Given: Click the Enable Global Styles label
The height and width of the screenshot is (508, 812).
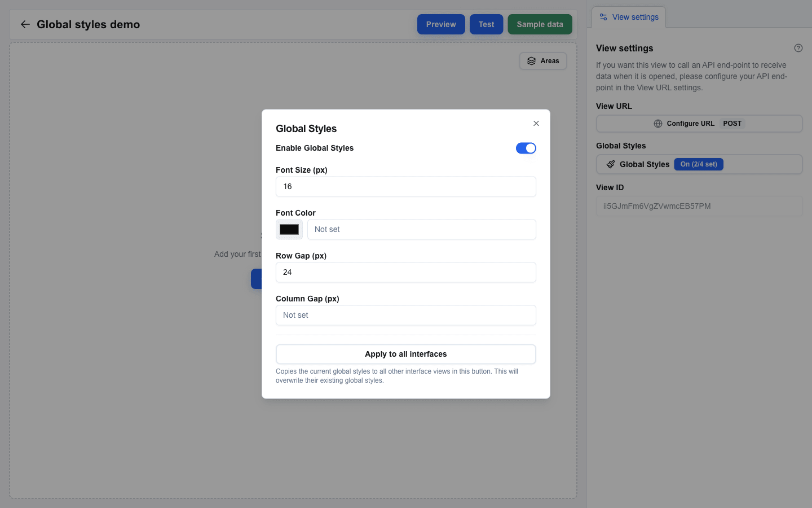Looking at the screenshot, I should pos(315,148).
